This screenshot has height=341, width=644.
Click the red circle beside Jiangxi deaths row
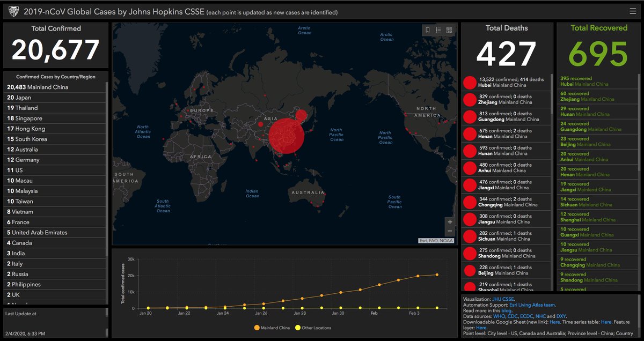coord(470,186)
